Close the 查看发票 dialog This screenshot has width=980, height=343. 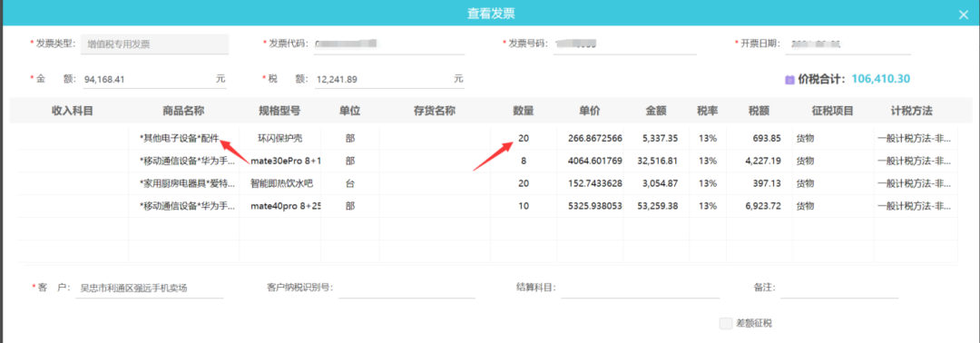pyautogui.click(x=963, y=15)
